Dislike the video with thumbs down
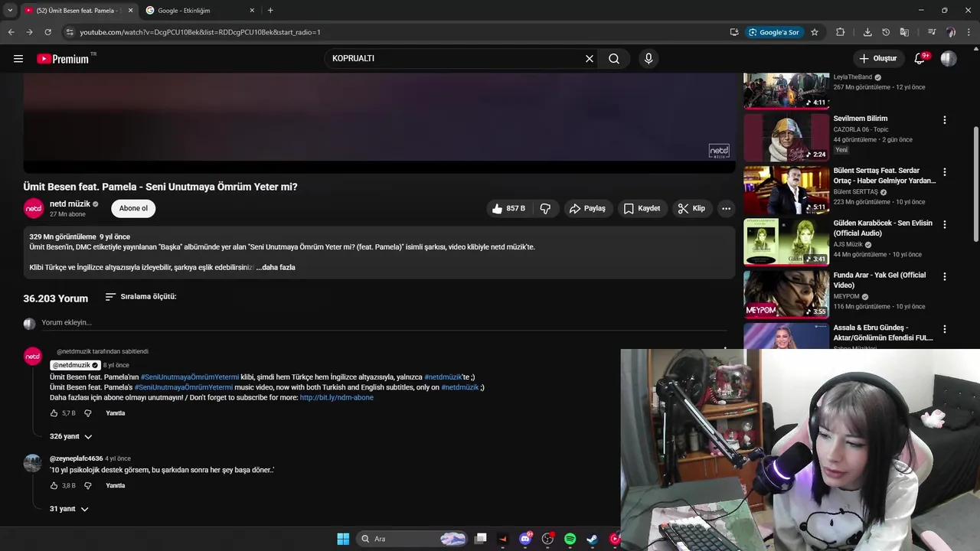The image size is (980, 551). tap(545, 208)
